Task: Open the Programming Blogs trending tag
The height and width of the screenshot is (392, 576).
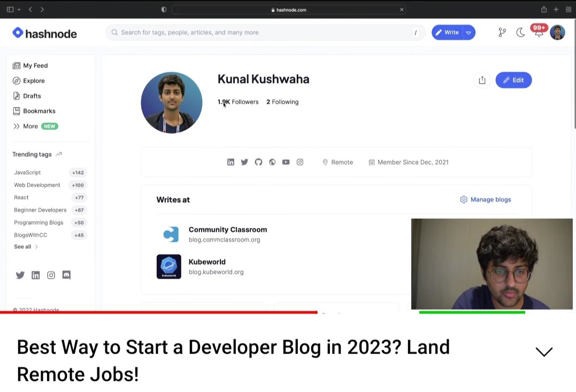Action: [50, 222]
